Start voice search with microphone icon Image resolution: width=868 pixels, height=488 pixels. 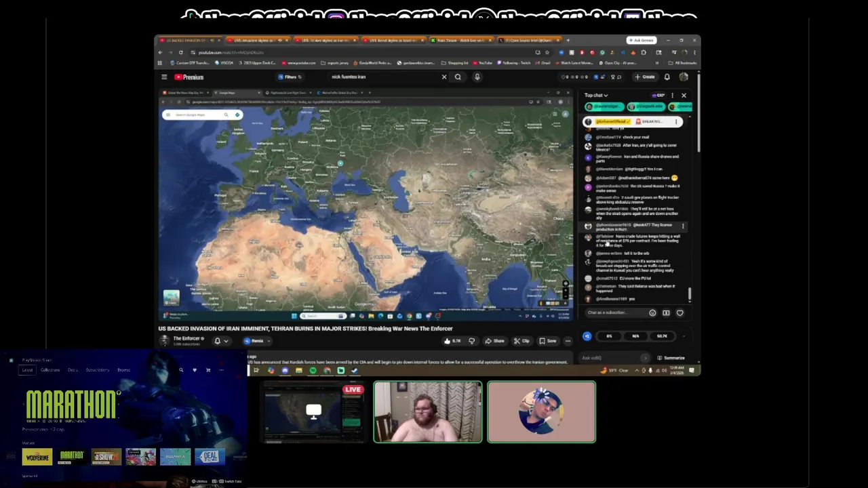[477, 77]
